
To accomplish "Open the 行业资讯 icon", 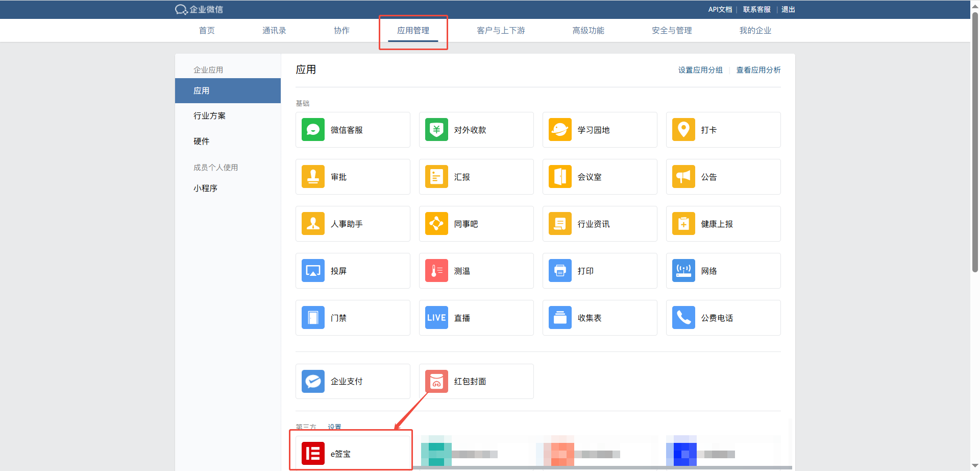I will 560,224.
